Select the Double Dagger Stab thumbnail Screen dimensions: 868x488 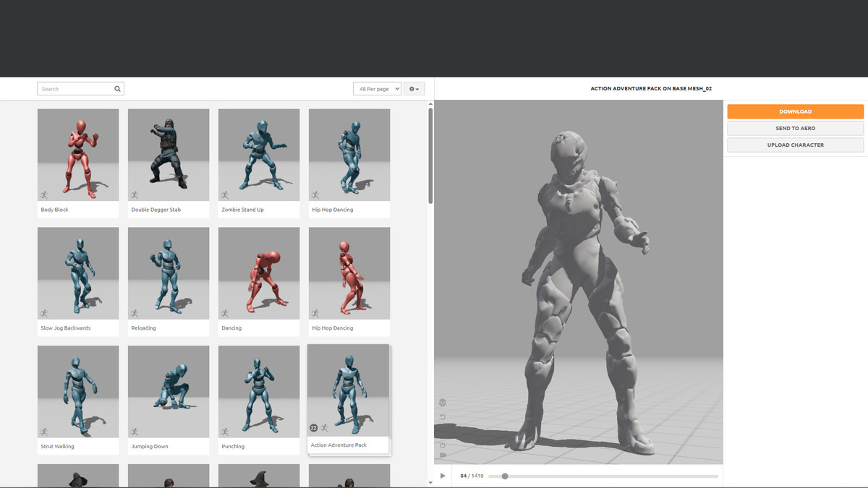(x=169, y=155)
